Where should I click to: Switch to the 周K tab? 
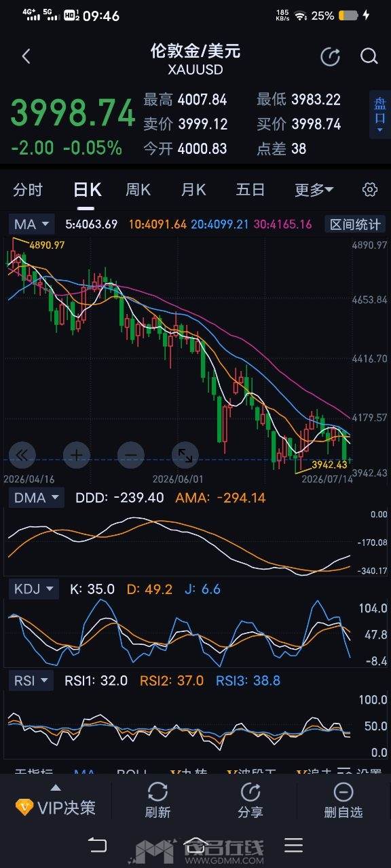point(138,190)
